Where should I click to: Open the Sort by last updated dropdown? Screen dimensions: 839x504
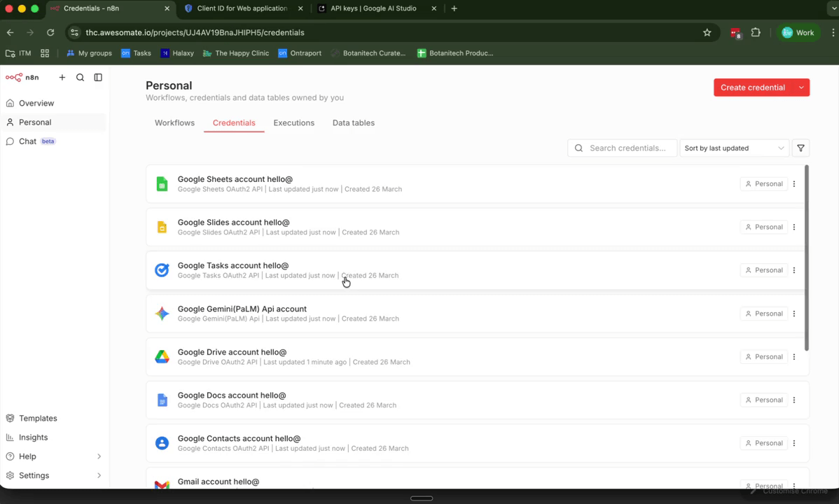coord(733,148)
